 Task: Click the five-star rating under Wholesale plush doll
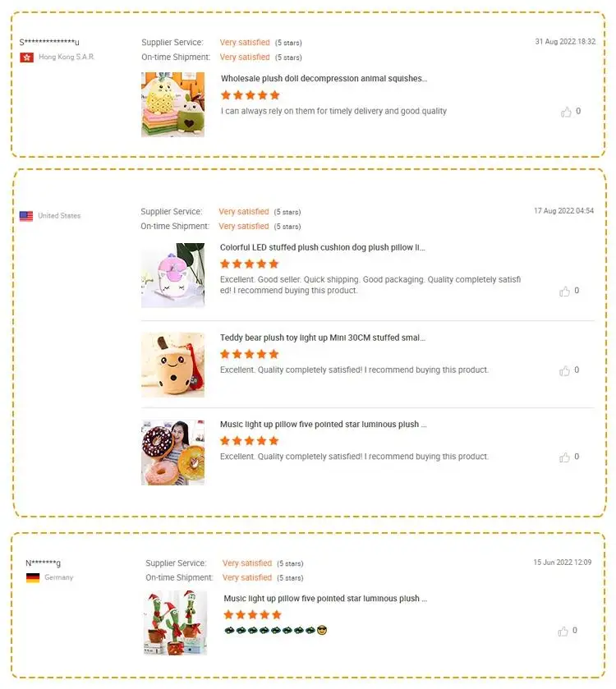(251, 95)
